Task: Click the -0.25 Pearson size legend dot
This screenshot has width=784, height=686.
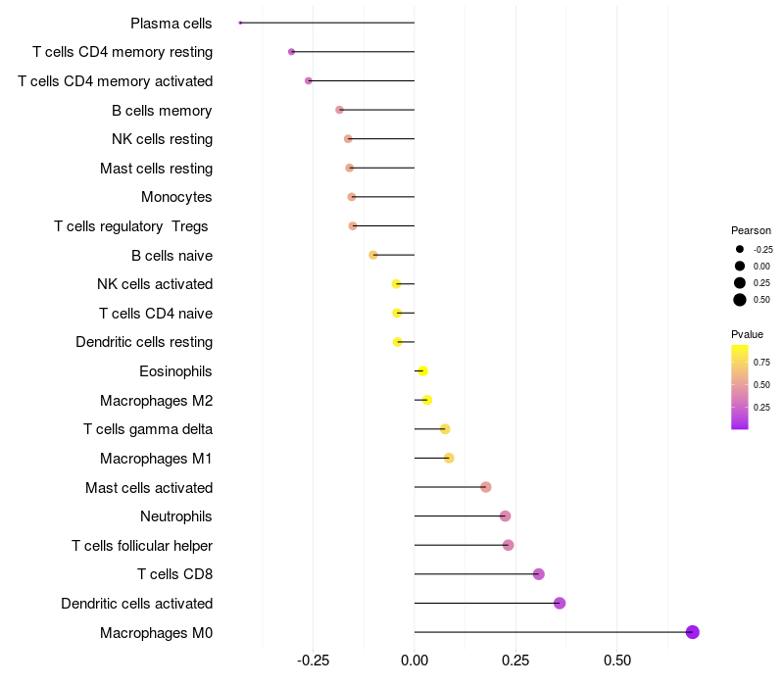Action: click(x=740, y=249)
